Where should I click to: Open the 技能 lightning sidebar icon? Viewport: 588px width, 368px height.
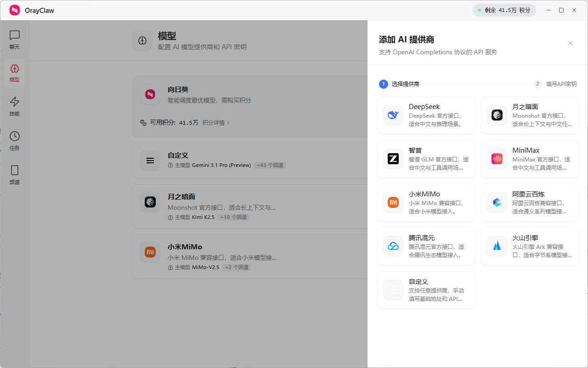point(15,102)
